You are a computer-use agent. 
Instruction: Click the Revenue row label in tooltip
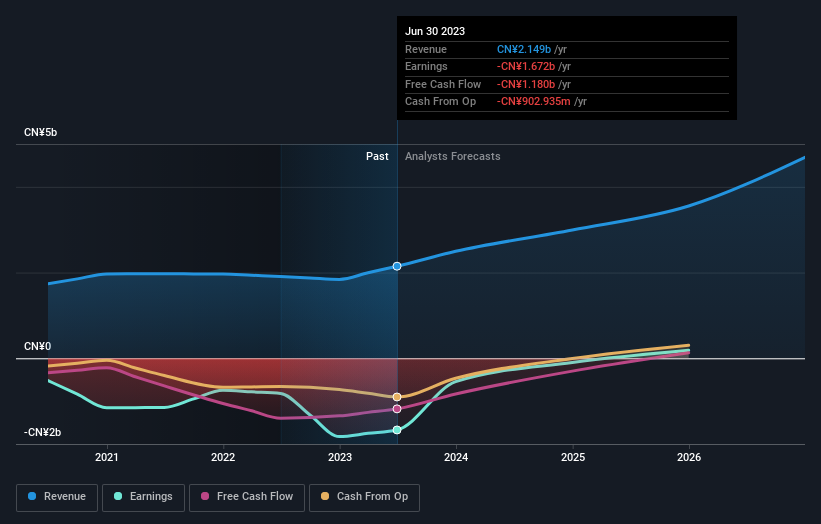426,49
